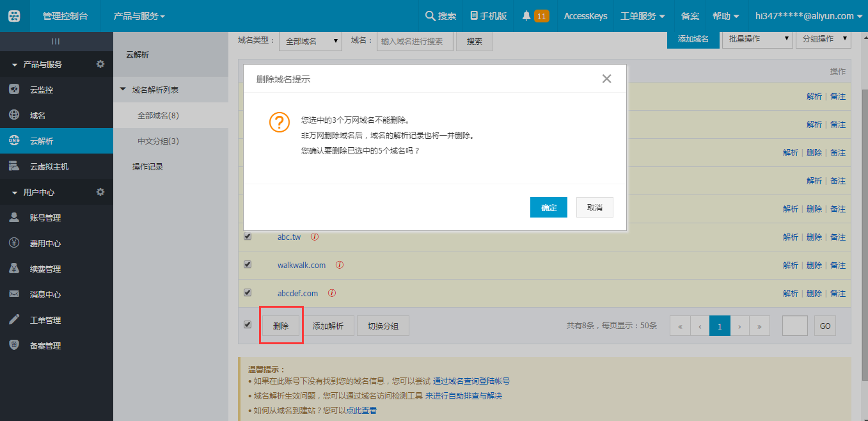This screenshot has width=868, height=421.
Task: Confirm deletion with the 确定 button
Action: tap(548, 207)
